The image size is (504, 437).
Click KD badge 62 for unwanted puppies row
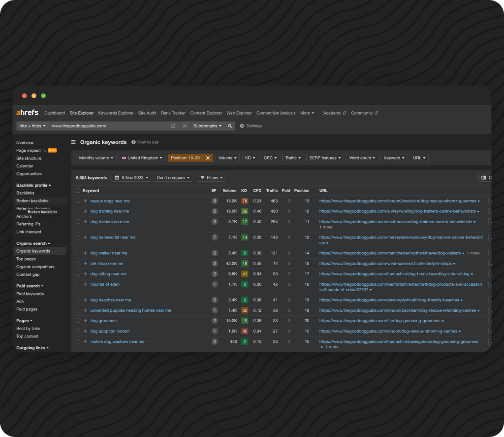(x=245, y=310)
